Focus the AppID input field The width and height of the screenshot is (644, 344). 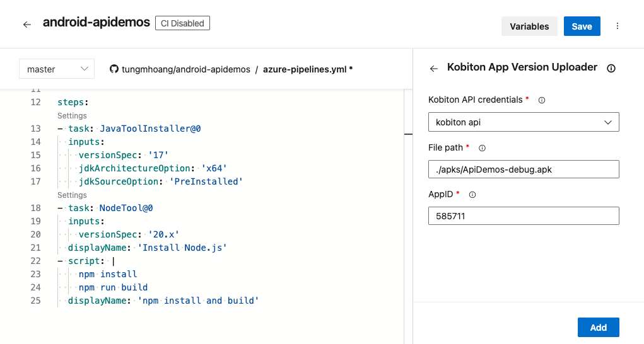[x=524, y=216]
